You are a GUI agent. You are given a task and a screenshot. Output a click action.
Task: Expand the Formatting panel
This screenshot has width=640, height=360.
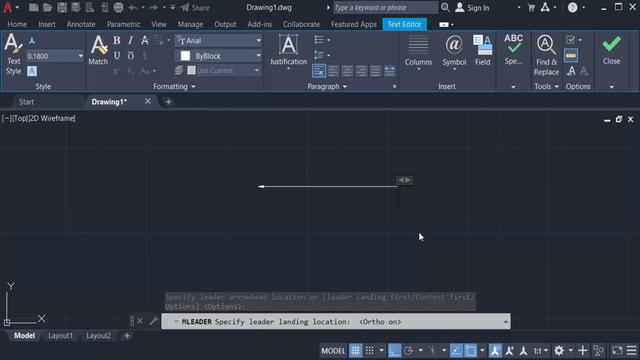pos(174,87)
